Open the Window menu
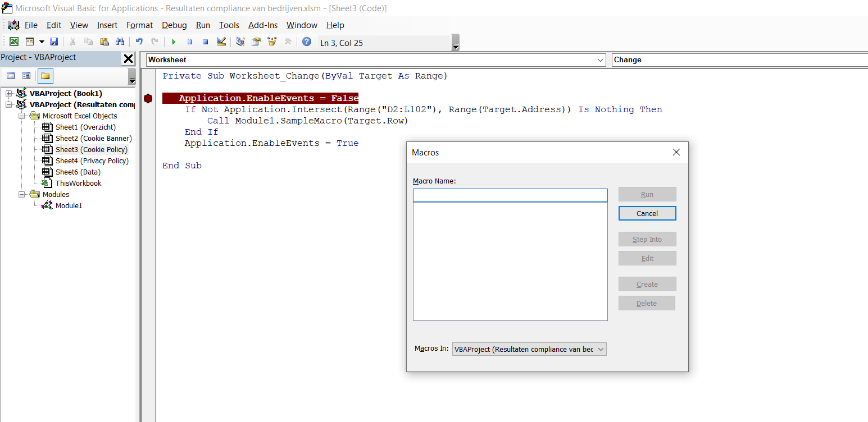Screen dimensions: 868x422 point(302,25)
